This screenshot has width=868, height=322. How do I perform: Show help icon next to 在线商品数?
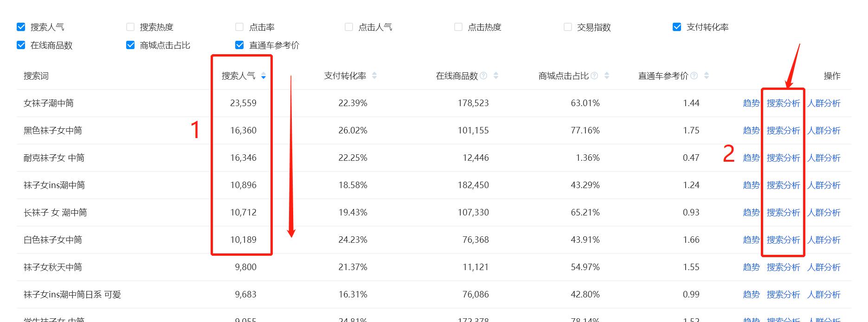pos(483,76)
